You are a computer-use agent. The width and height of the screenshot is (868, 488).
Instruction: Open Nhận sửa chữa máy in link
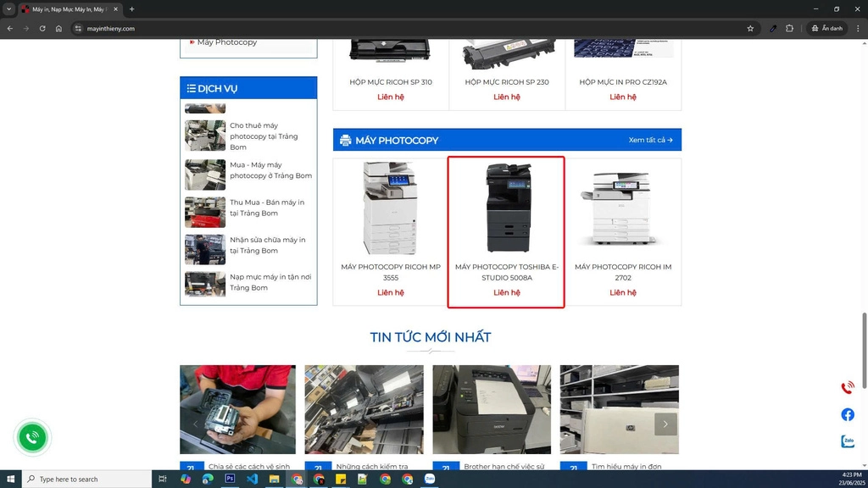click(x=267, y=245)
